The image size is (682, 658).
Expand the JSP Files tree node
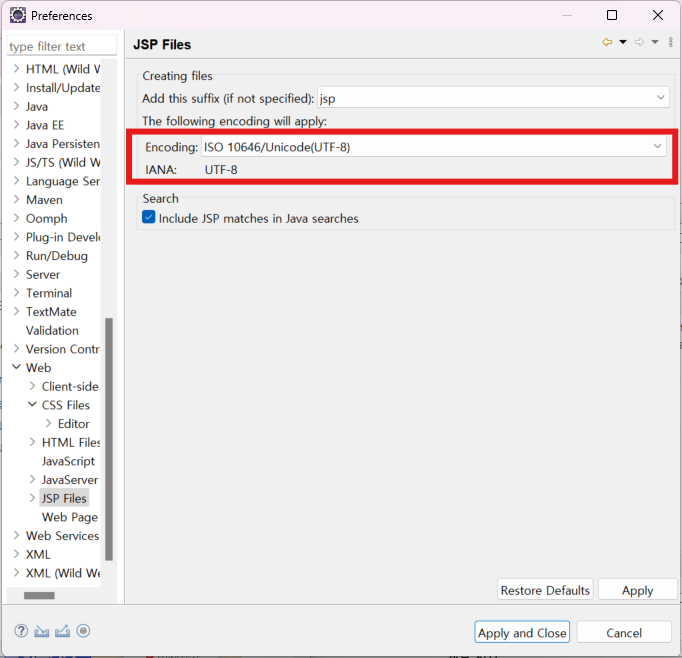32,498
